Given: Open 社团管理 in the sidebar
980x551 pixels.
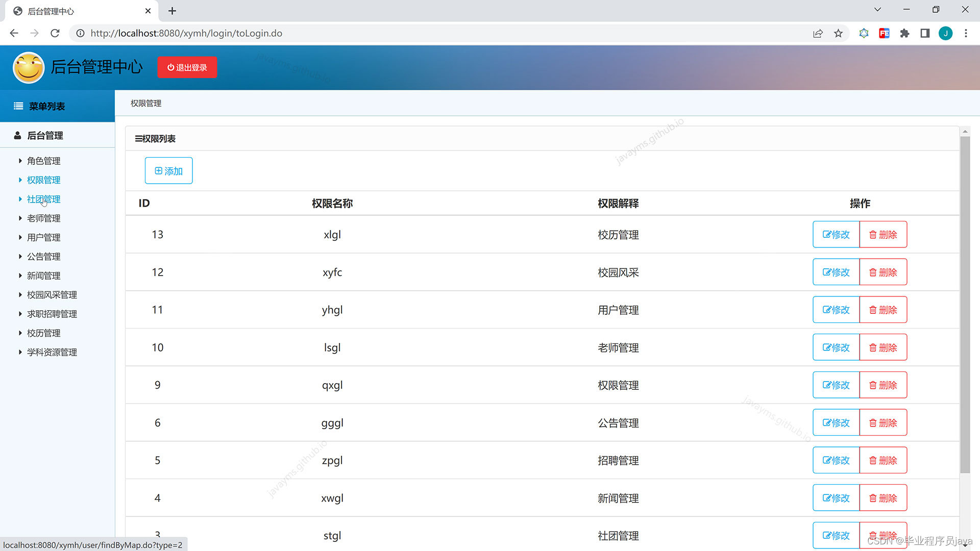Looking at the screenshot, I should pos(43,199).
